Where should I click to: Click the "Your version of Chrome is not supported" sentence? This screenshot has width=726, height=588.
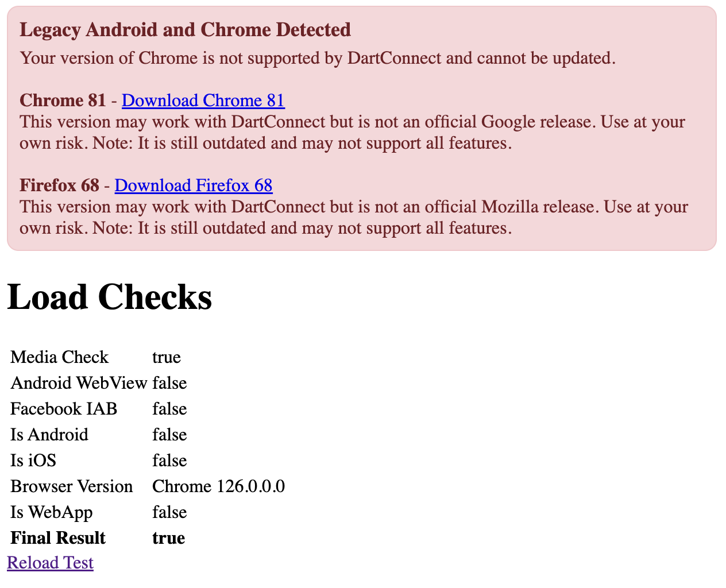(x=318, y=58)
